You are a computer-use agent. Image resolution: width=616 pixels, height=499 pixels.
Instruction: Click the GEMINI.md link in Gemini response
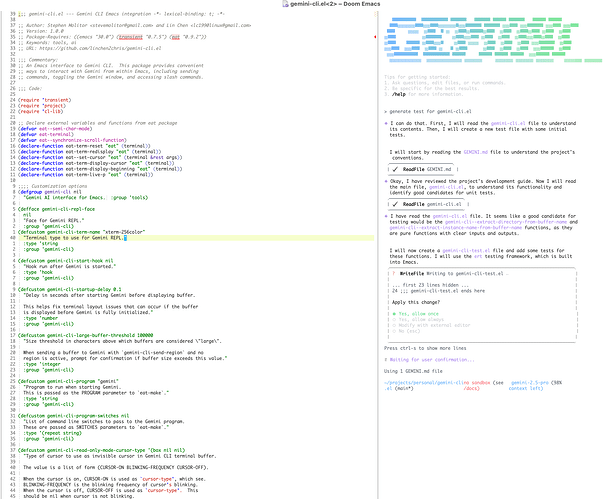[475, 152]
